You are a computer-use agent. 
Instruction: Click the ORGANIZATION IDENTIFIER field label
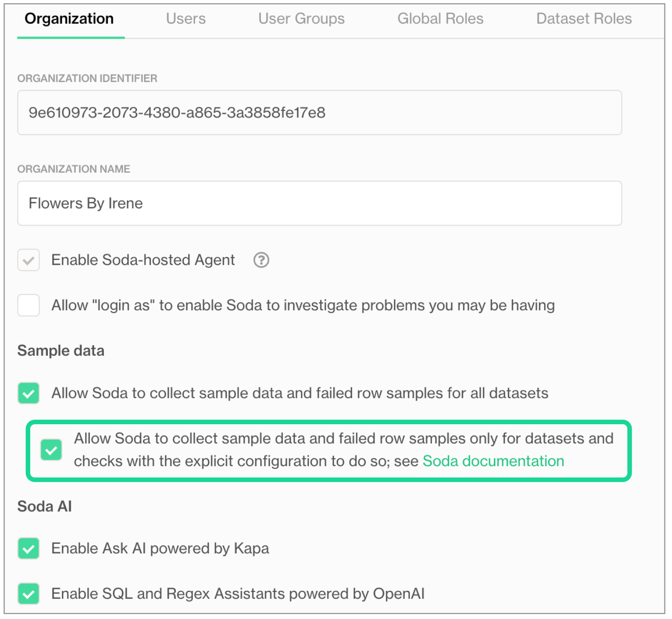point(87,78)
